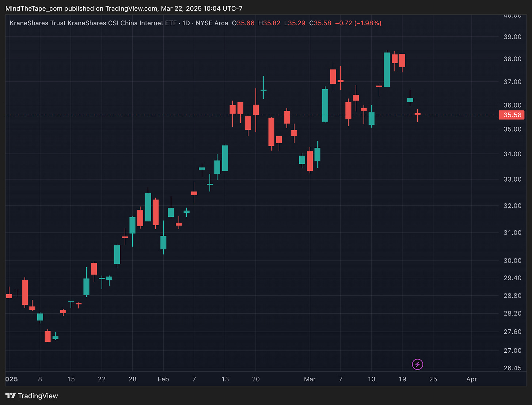Click the 38.00 price axis label
This screenshot has height=405, width=532.
pyautogui.click(x=512, y=59)
